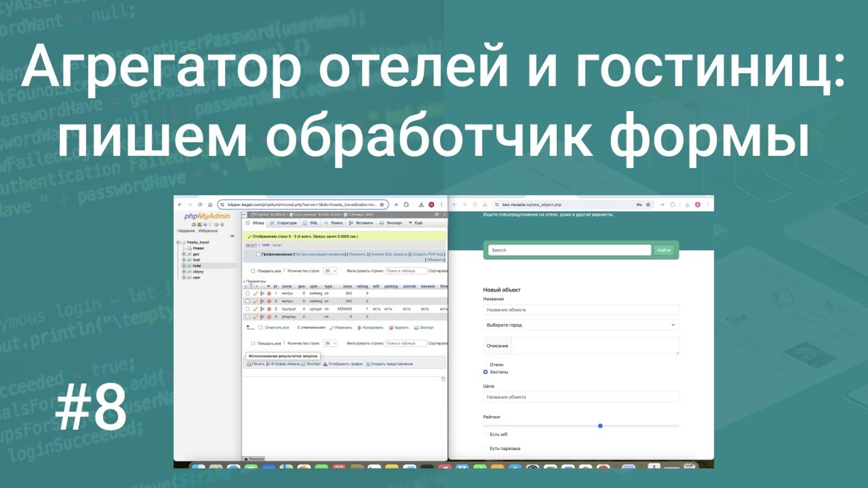The height and width of the screenshot is (488, 868).
Task: Click the Анализ SQL запроса link
Action: pyautogui.click(x=389, y=254)
